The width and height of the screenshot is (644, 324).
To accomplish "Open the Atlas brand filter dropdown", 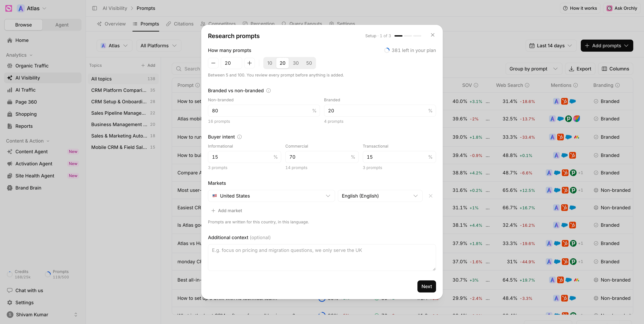I will (x=115, y=46).
